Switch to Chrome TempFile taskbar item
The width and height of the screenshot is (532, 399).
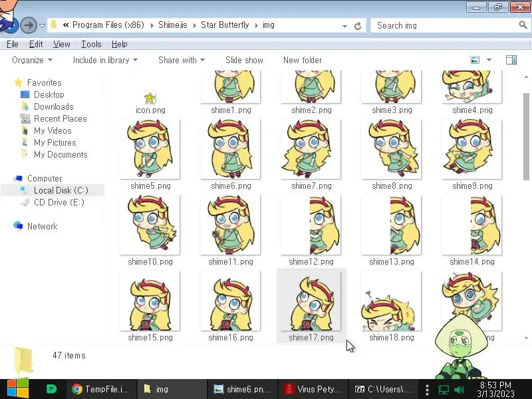(101, 389)
